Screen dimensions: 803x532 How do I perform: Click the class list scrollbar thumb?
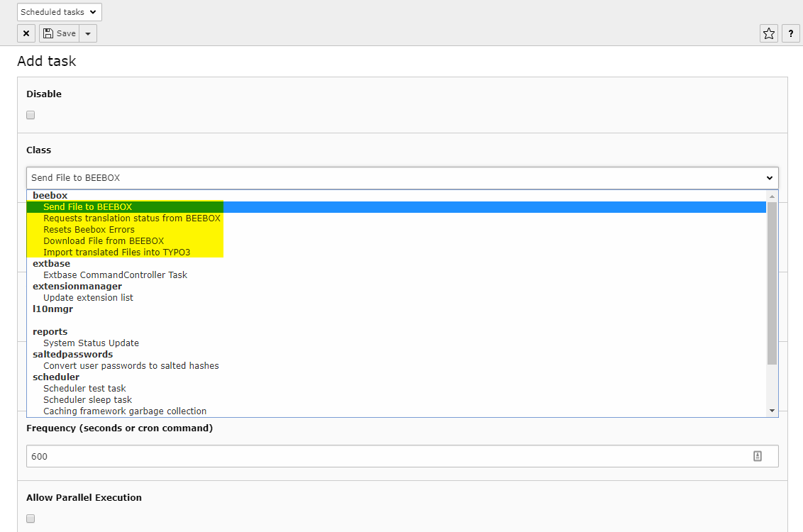772,284
